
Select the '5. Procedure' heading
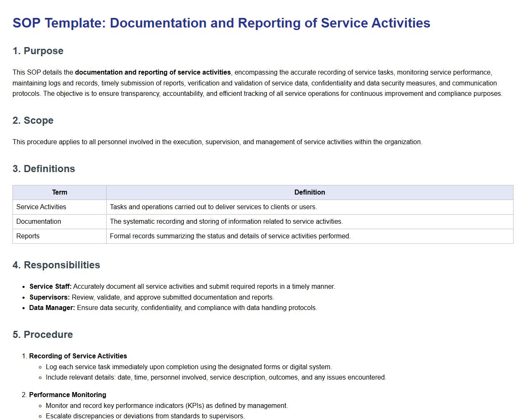coord(42,335)
